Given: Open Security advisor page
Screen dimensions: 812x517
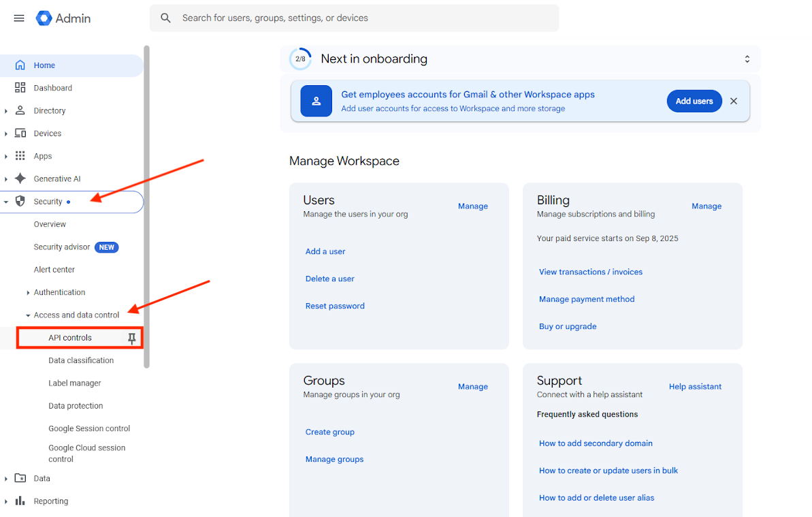Looking at the screenshot, I should (62, 247).
